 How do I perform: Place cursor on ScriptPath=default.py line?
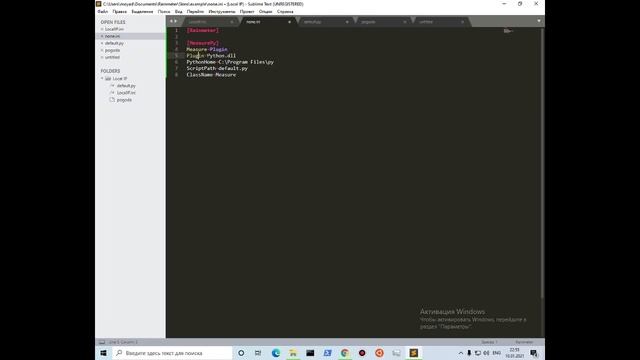(217, 68)
